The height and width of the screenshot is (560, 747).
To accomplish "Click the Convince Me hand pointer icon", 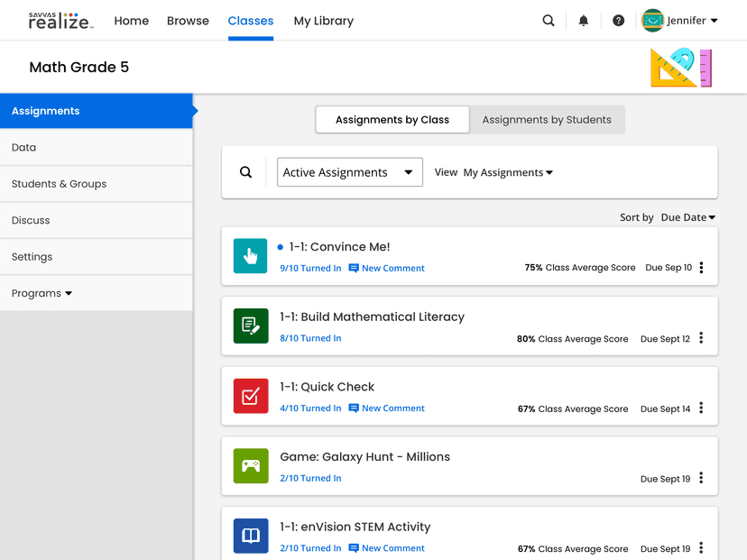I will click(250, 256).
